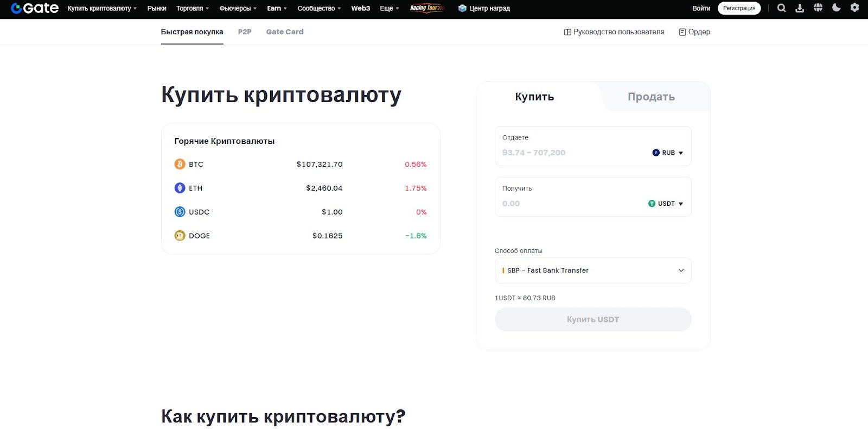Open the settings gear icon
Screen dimensions: 868x429
[x=855, y=8]
